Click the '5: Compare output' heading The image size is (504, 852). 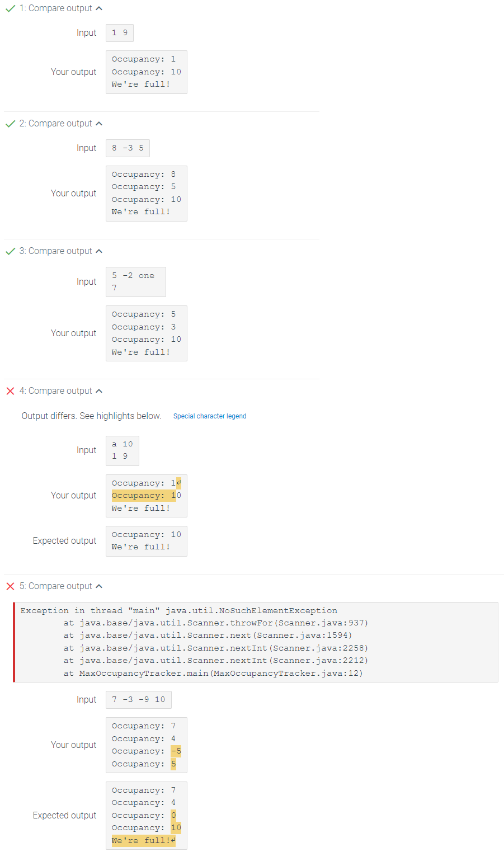(x=56, y=586)
